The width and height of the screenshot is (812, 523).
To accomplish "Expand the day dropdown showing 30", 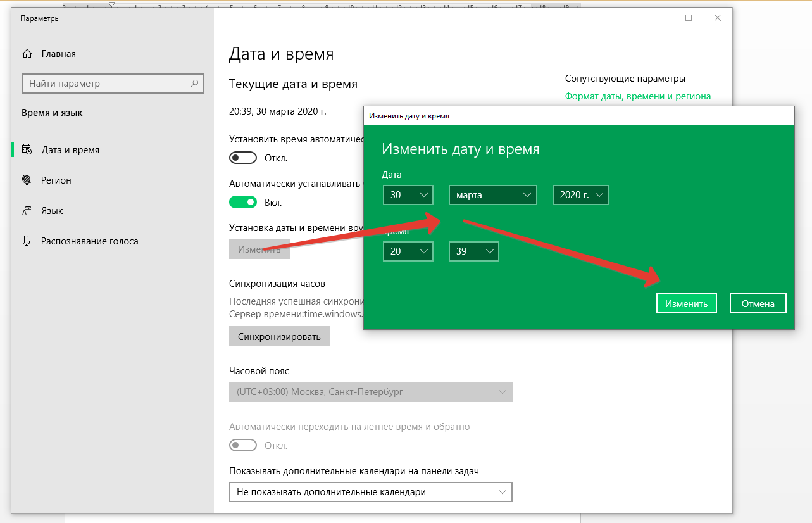I will 408,195.
